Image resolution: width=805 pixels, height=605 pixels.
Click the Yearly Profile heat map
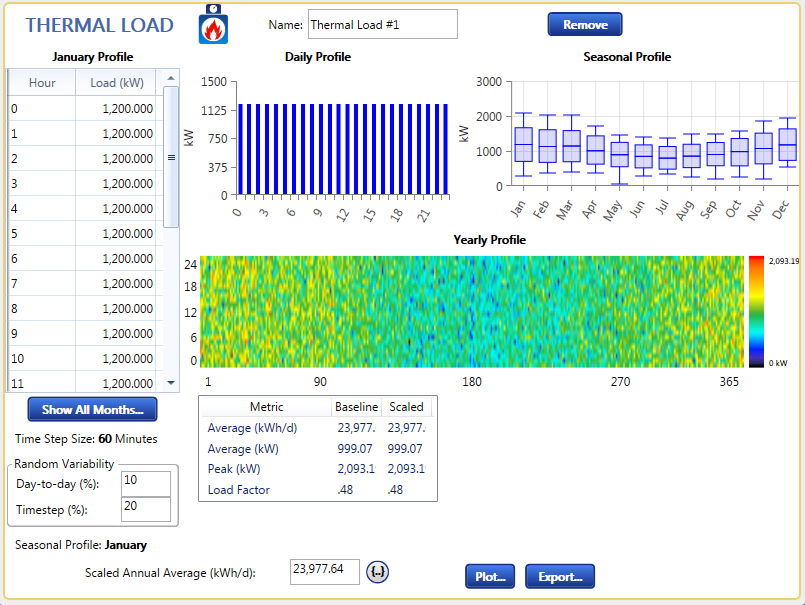point(470,311)
